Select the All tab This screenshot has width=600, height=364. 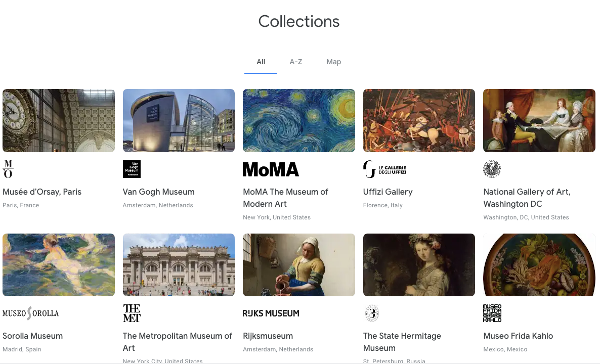point(261,62)
